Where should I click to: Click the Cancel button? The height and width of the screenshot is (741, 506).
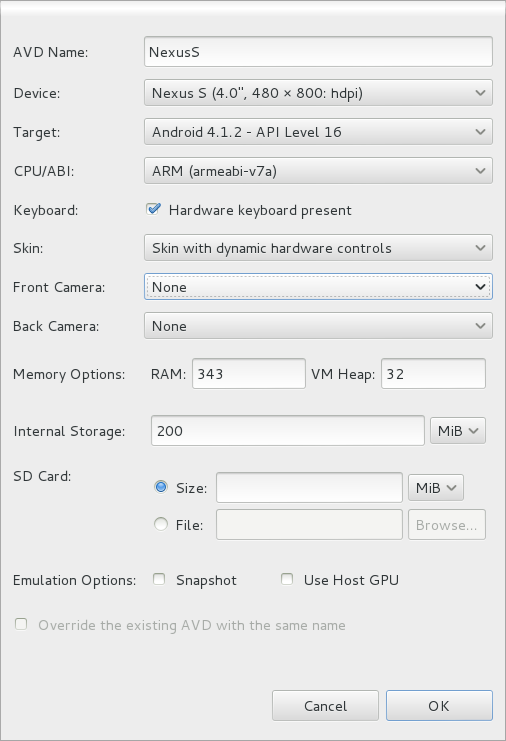coord(325,706)
